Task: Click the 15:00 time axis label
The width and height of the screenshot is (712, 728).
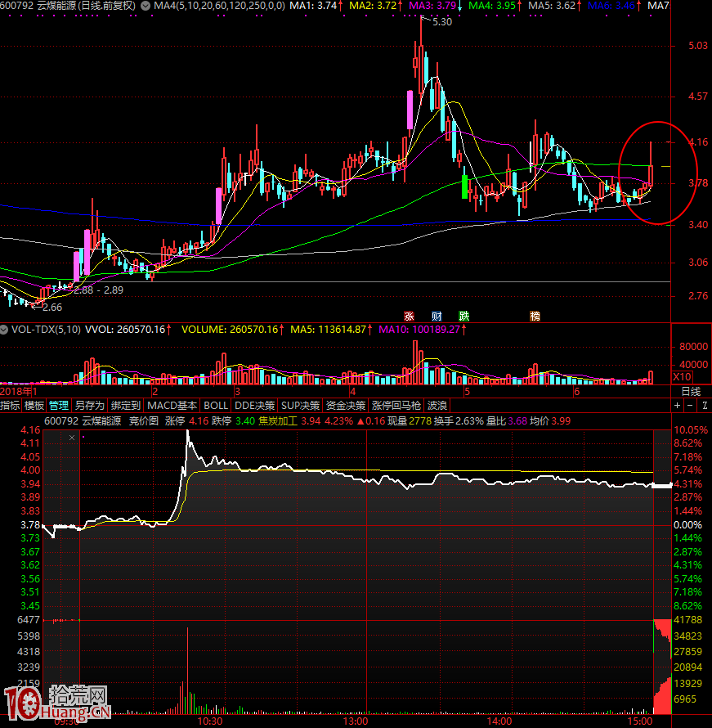Action: (639, 721)
